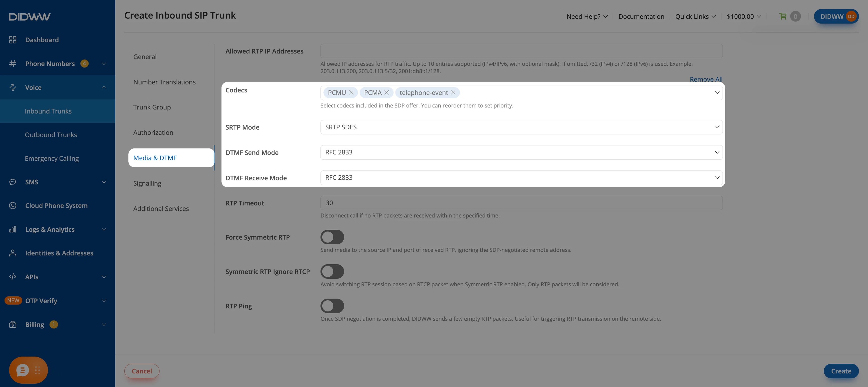Click the Allowed RTP IP Addresses field
868x387 pixels.
point(521,51)
